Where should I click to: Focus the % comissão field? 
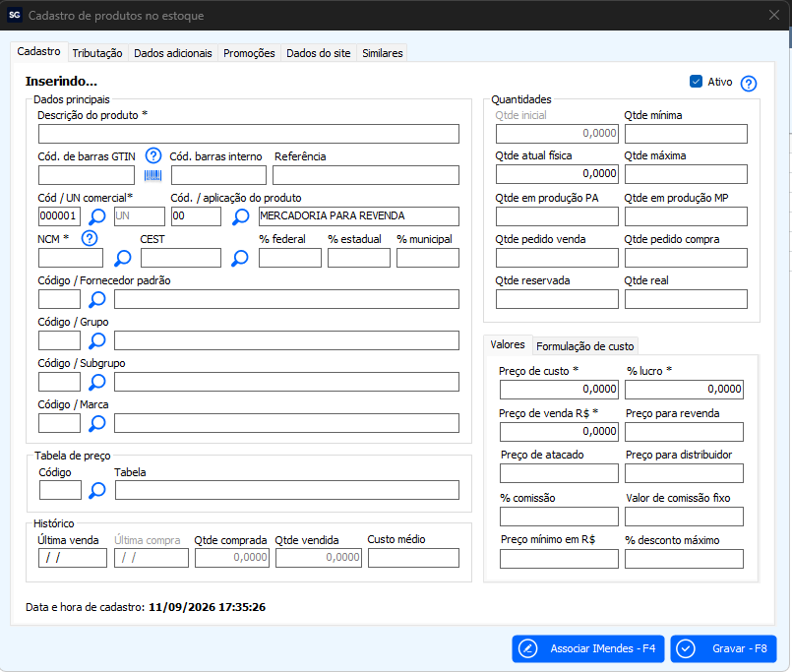559,517
